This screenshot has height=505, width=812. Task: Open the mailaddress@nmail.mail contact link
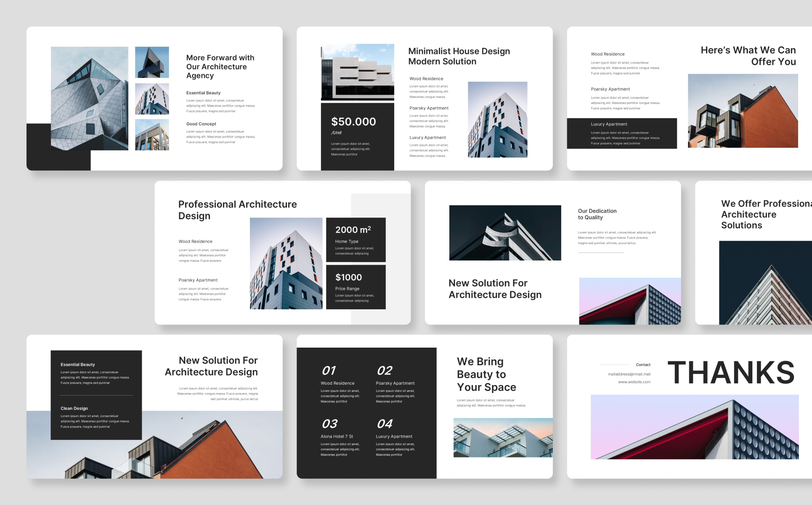[629, 374]
